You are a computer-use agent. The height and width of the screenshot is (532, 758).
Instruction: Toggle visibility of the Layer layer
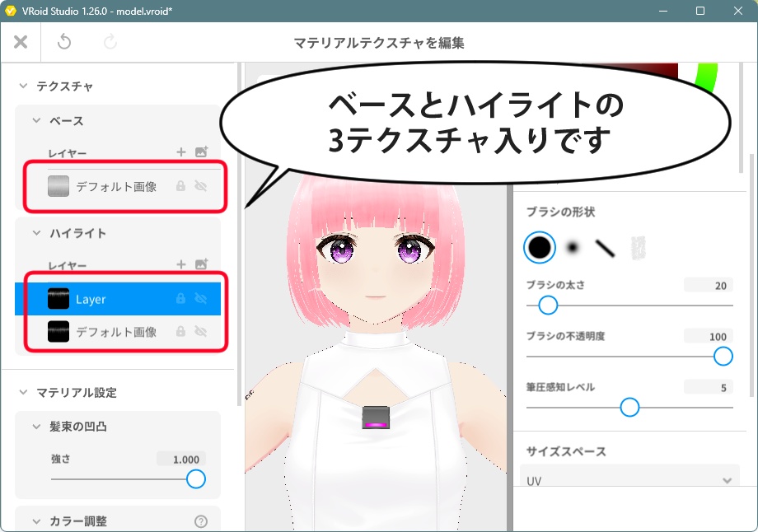(201, 298)
